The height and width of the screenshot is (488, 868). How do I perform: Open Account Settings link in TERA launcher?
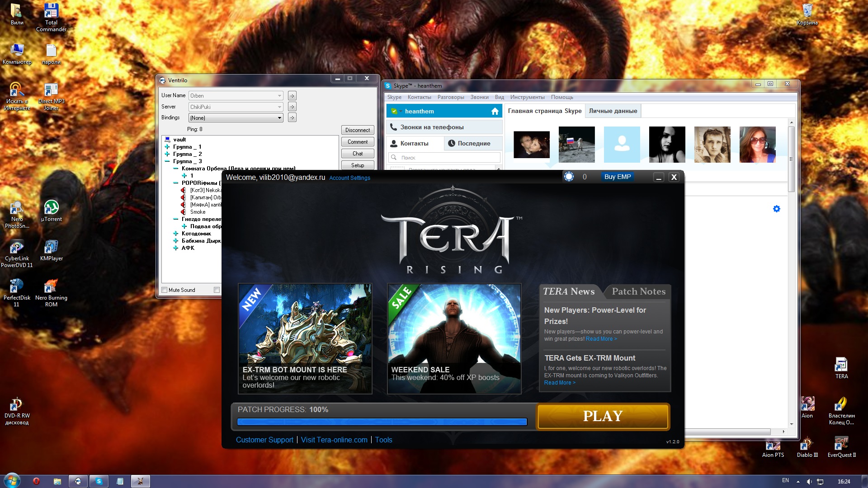[x=349, y=178]
